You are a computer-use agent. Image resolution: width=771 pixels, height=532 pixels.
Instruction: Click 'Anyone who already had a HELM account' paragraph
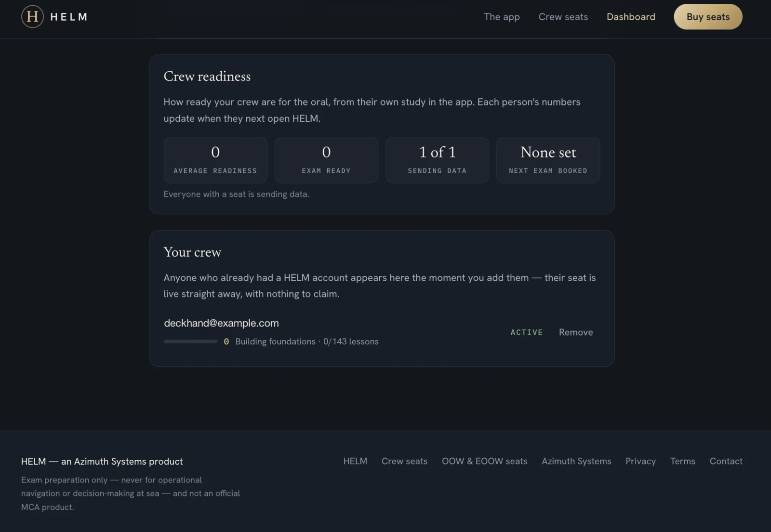click(x=379, y=285)
